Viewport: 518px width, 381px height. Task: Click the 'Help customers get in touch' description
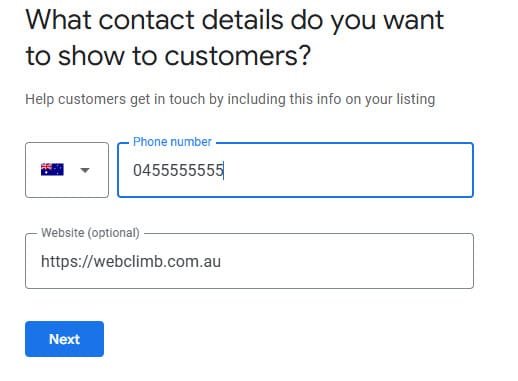pyautogui.click(x=230, y=99)
